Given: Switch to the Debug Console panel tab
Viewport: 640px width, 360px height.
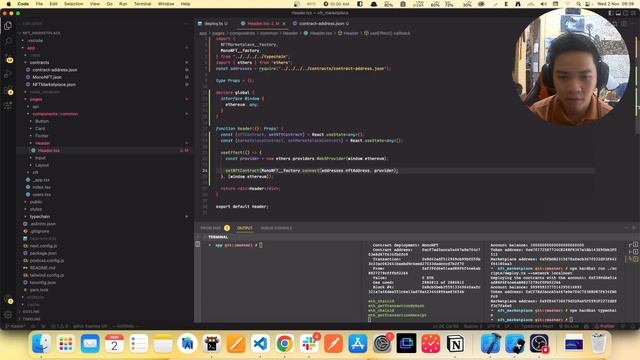Looking at the screenshot, I should (x=276, y=228).
